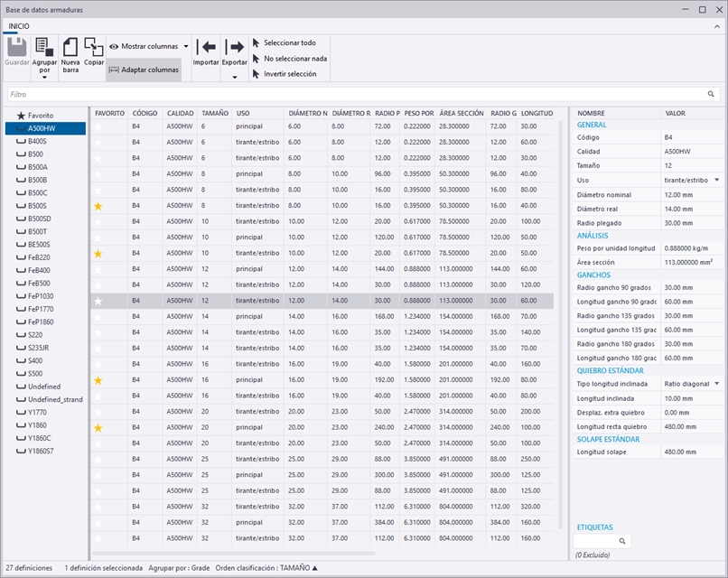
Task: Open the Uso dropdown in properties panel
Action: [717, 180]
